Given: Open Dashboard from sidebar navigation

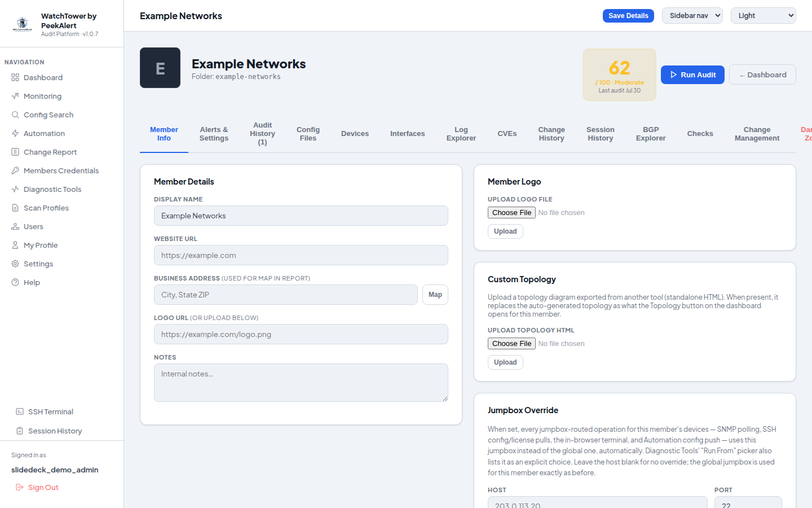Looking at the screenshot, I should point(62,77).
